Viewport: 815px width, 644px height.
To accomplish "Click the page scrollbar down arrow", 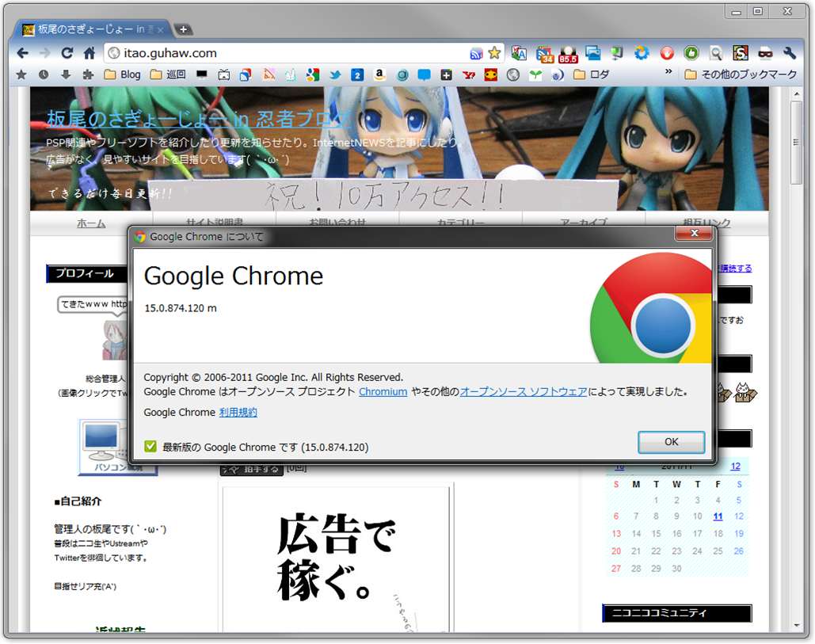I will [x=796, y=625].
